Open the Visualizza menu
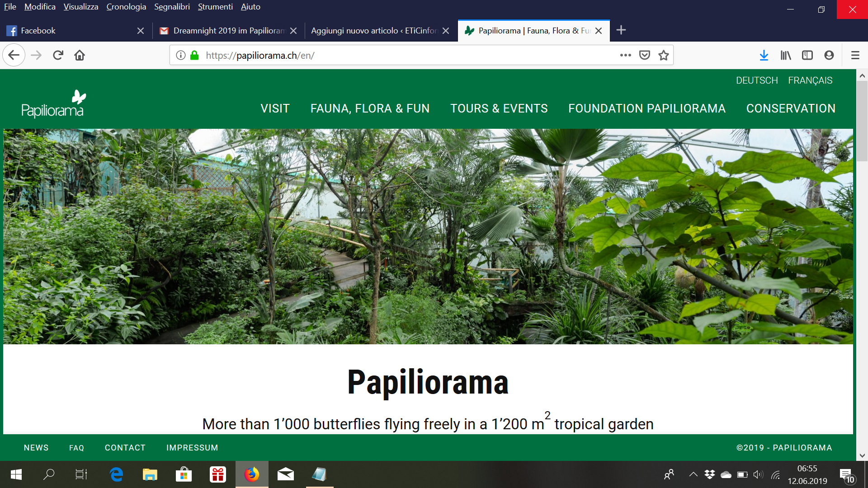 (80, 7)
